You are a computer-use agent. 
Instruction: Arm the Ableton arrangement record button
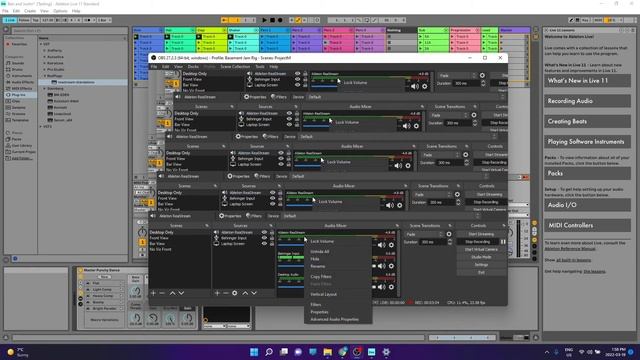280,20
